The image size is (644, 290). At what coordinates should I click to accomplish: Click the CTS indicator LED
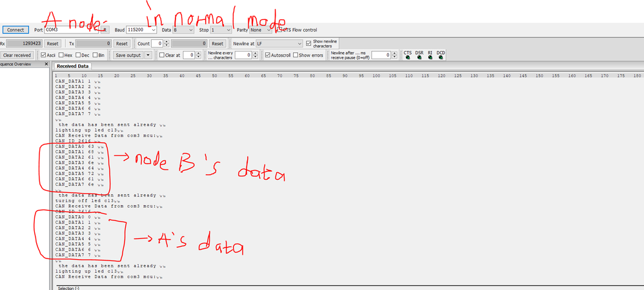(407, 57)
